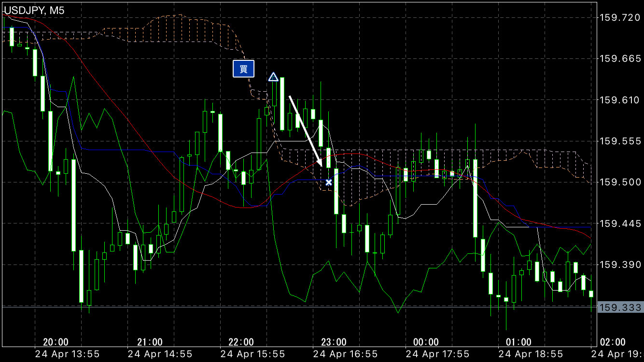Select the 24 Apr 16:55 date label

point(346,354)
